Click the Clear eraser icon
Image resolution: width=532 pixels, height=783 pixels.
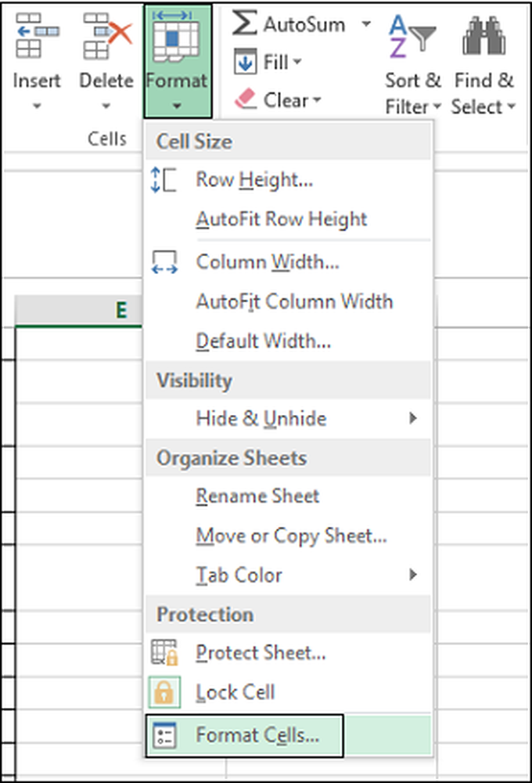tap(245, 99)
